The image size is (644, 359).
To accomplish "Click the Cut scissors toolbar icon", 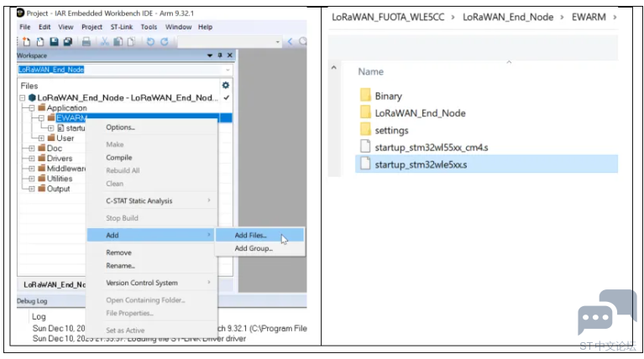I will pyautogui.click(x=105, y=41).
